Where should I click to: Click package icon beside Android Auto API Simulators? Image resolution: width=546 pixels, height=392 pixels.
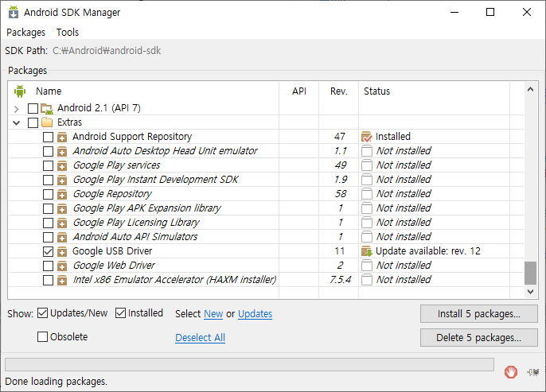tap(62, 237)
